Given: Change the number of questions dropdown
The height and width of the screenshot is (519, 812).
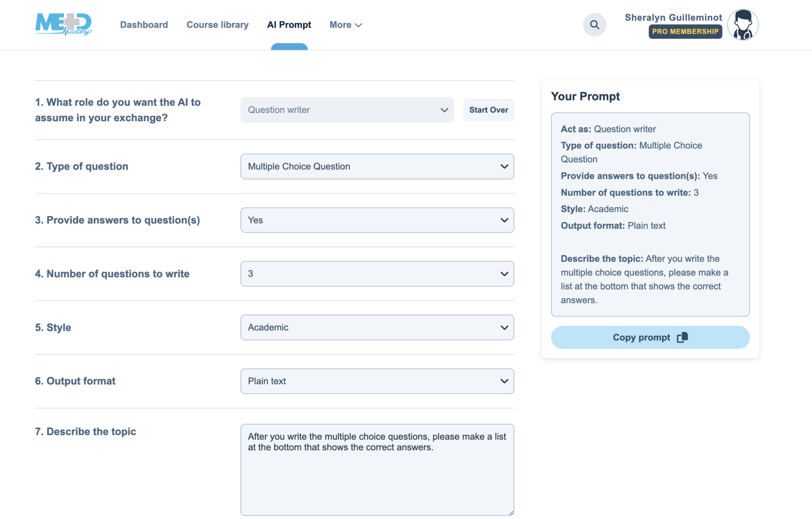Looking at the screenshot, I should tap(377, 274).
